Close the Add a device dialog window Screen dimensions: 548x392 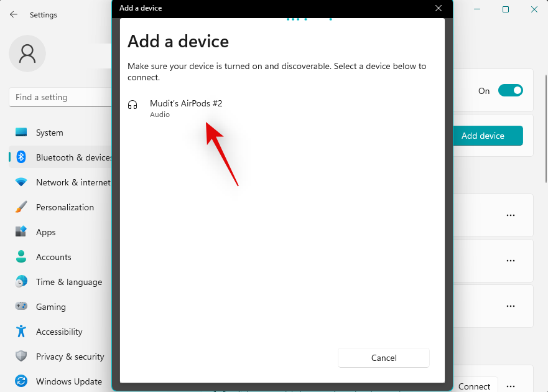pos(439,8)
